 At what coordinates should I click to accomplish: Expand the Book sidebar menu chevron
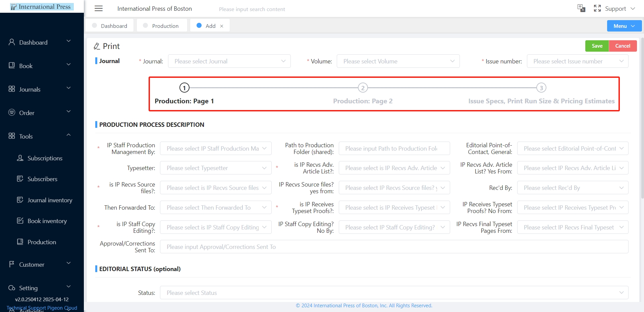[x=69, y=64]
